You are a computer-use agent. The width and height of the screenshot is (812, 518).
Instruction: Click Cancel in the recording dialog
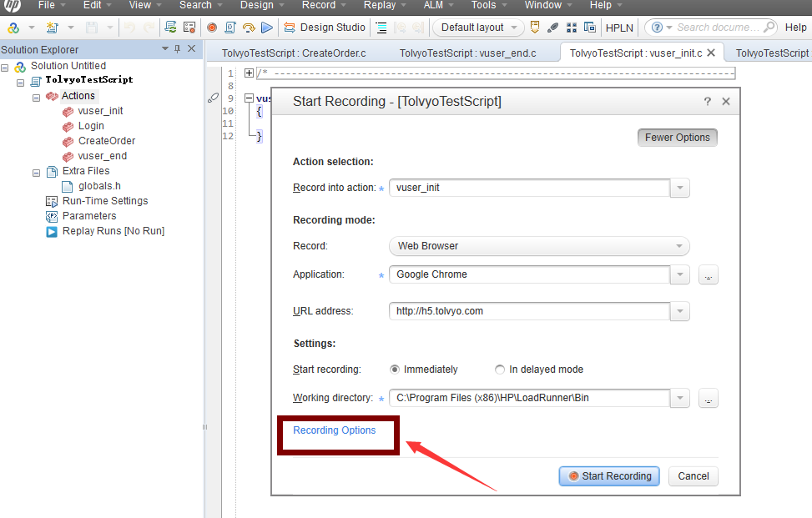pos(693,476)
